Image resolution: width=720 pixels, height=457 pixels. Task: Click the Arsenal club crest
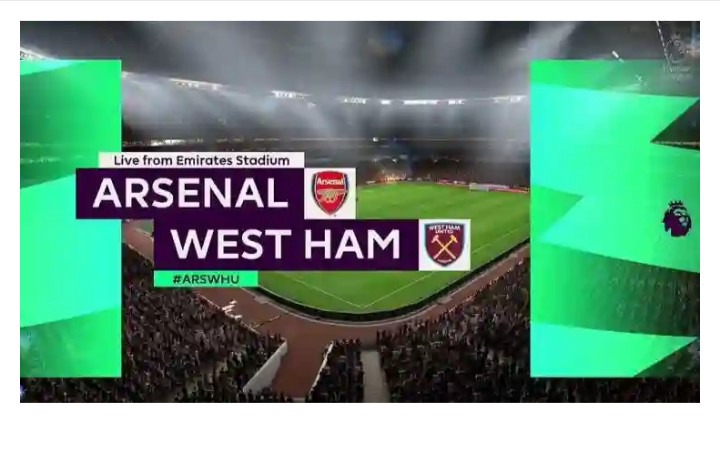tap(330, 193)
